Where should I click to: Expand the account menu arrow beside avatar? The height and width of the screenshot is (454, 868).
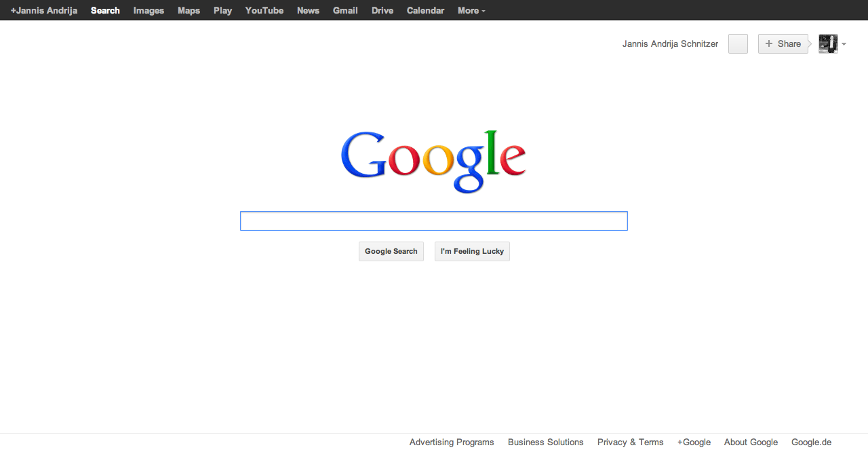844,44
